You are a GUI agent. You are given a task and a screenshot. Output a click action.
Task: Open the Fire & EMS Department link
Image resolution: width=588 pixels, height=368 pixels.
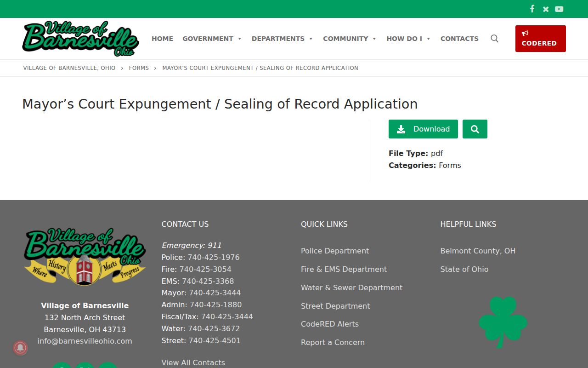pyautogui.click(x=344, y=269)
